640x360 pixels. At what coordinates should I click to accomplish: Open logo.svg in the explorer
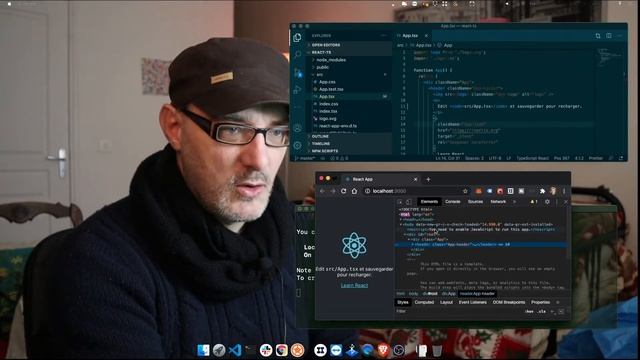click(x=328, y=118)
